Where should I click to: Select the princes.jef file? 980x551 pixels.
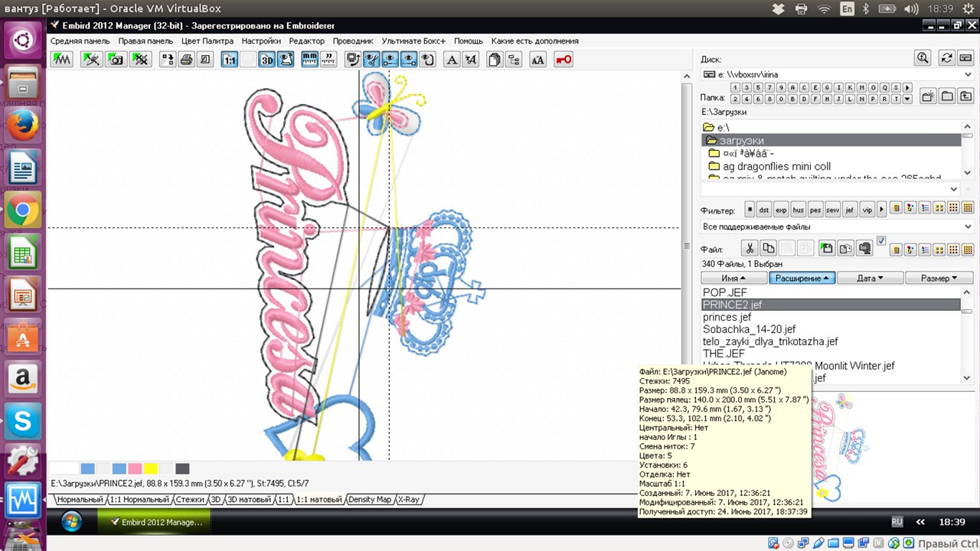click(x=727, y=317)
